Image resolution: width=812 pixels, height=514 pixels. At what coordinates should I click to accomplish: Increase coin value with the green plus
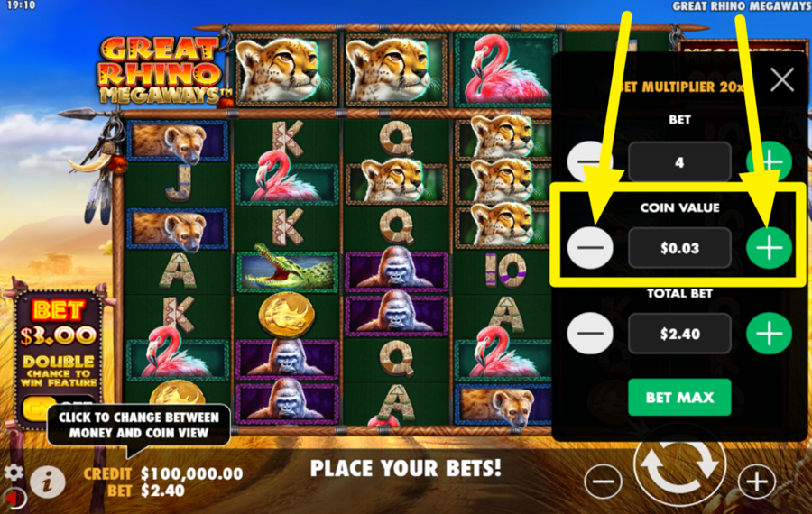(769, 248)
